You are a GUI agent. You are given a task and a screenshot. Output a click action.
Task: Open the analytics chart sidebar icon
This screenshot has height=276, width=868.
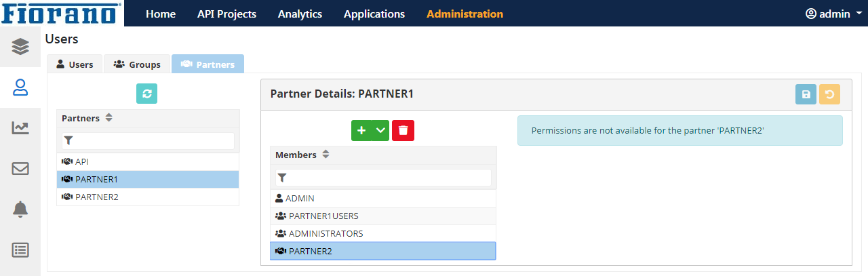[x=20, y=127]
